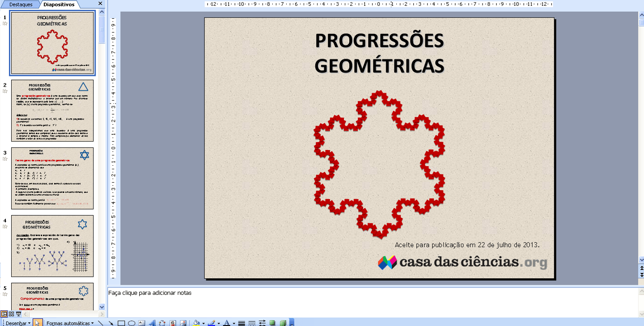This screenshot has height=326, width=644.
Task: Activate the Select Objects arrow tool
Action: (x=38, y=323)
